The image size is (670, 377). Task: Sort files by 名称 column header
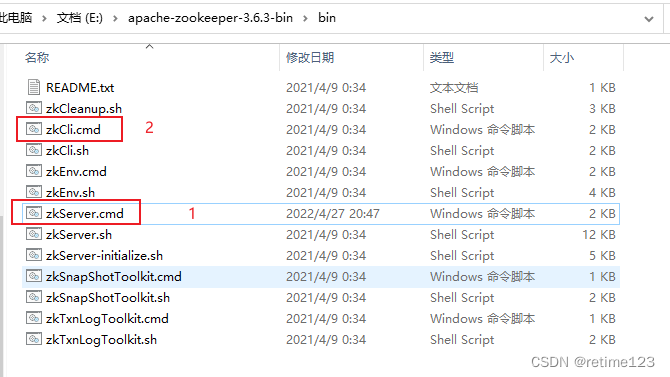[x=37, y=57]
